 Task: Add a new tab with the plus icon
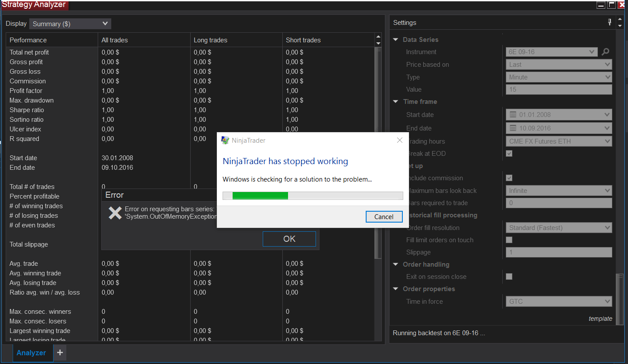60,353
